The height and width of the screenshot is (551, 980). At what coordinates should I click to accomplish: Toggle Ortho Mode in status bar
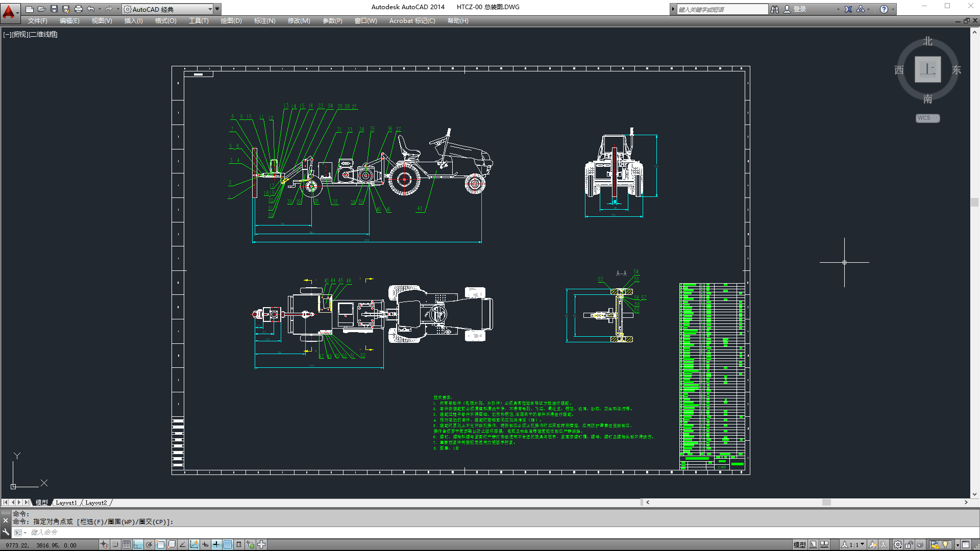138,544
